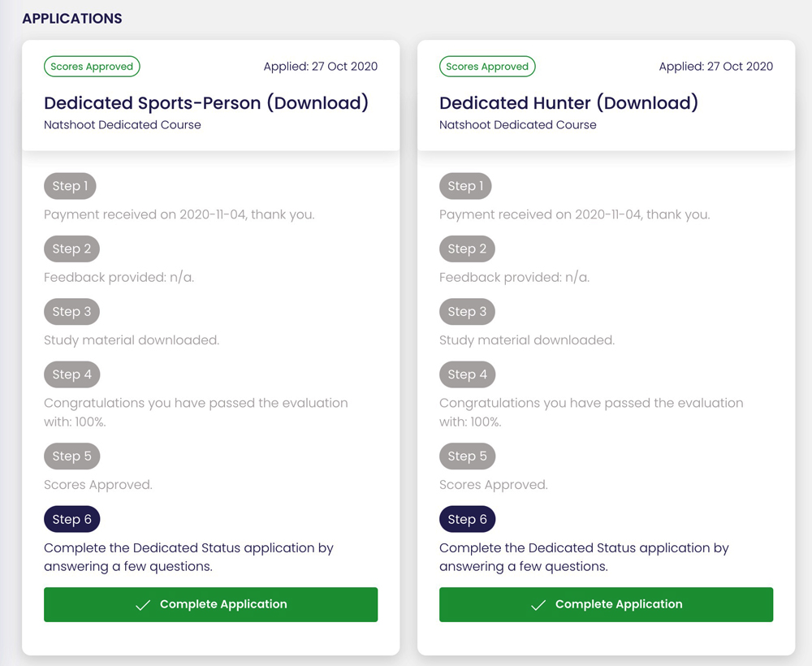Click the Natshoot Dedicated Course subtitle under Sports-Person
The image size is (812, 666).
(x=123, y=125)
